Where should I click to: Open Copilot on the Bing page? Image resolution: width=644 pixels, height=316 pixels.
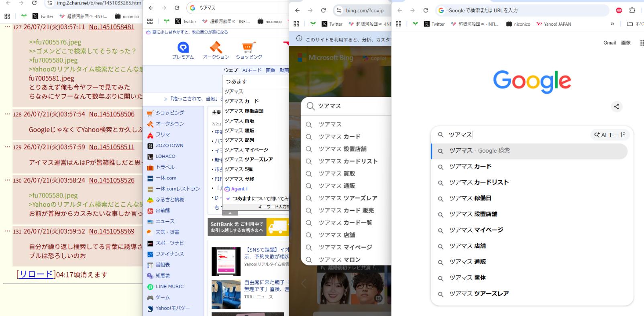tap(374, 58)
